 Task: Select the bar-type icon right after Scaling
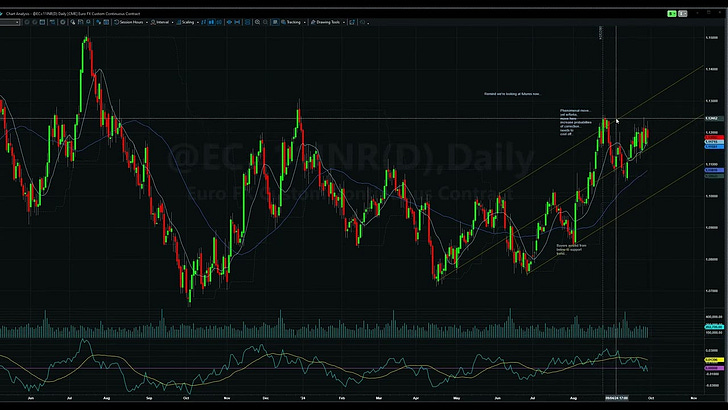[203, 22]
